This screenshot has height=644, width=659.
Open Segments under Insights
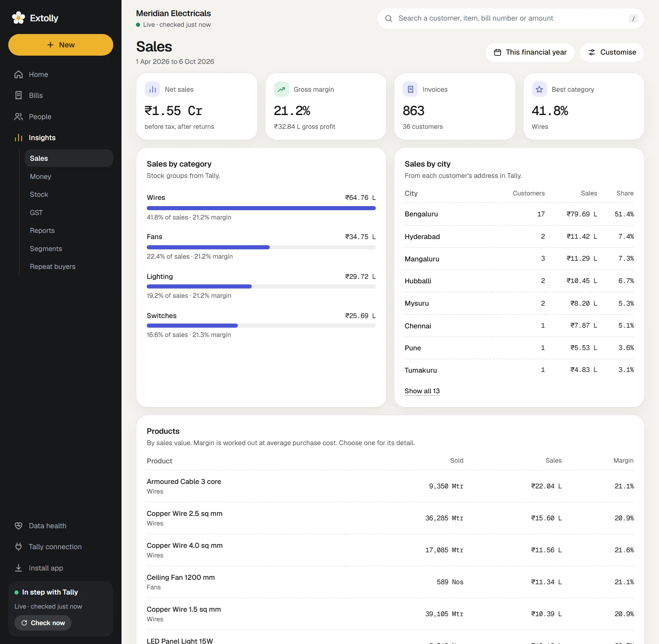pos(69,249)
